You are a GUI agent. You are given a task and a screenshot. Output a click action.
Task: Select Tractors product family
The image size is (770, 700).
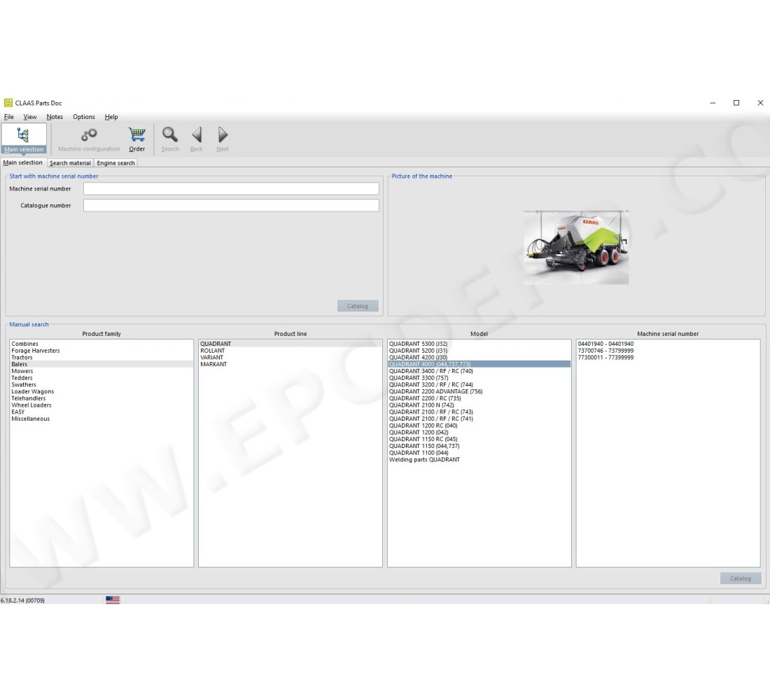click(101, 358)
